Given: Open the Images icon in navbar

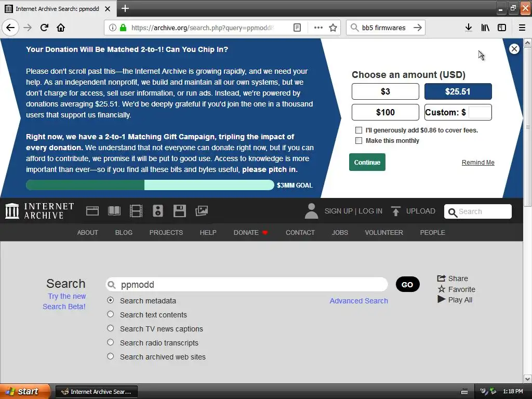Looking at the screenshot, I should pyautogui.click(x=202, y=211).
